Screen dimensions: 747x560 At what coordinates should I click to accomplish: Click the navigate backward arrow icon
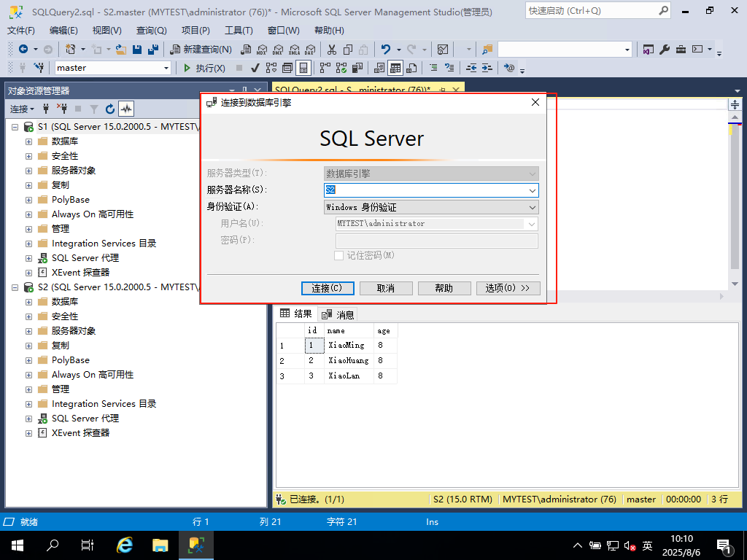coord(23,49)
